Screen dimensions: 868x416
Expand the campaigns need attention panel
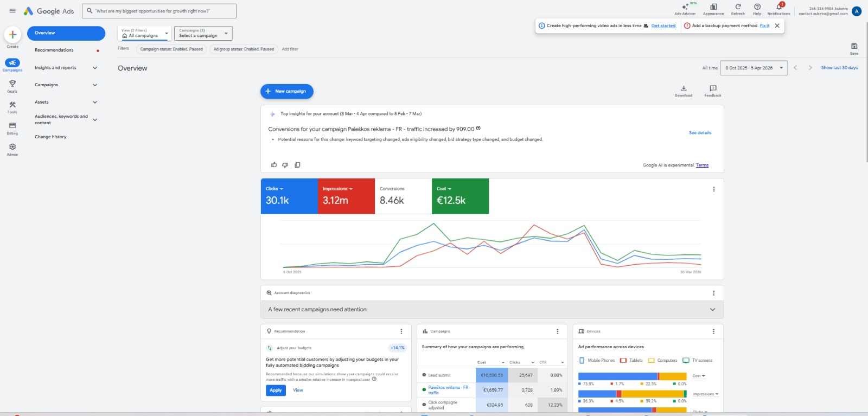pos(492,310)
